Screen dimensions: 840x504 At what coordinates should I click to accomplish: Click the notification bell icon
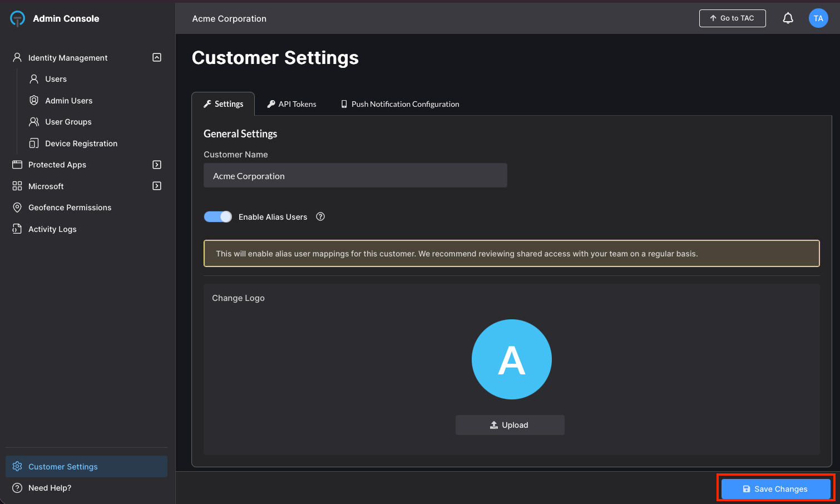tap(788, 18)
